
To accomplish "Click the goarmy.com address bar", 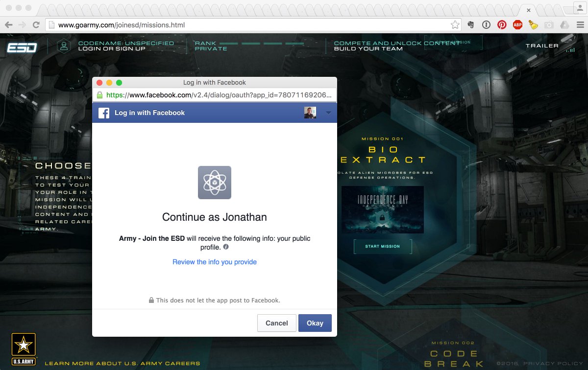I will pyautogui.click(x=252, y=24).
